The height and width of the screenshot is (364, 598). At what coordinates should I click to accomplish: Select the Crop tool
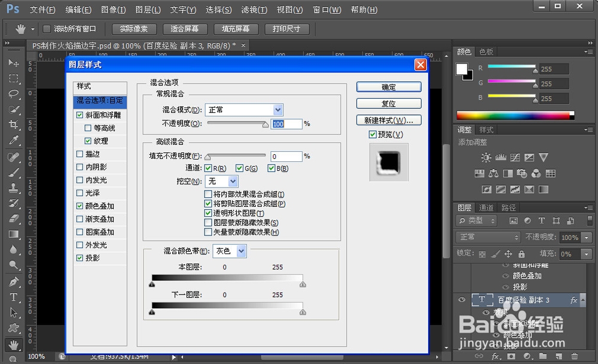[14, 125]
